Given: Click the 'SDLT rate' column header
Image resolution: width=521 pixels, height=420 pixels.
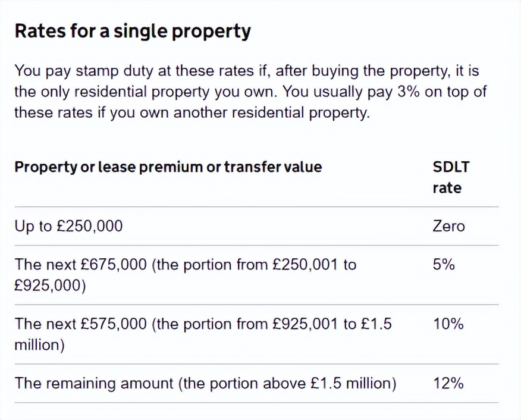Looking at the screenshot, I should click(450, 167).
